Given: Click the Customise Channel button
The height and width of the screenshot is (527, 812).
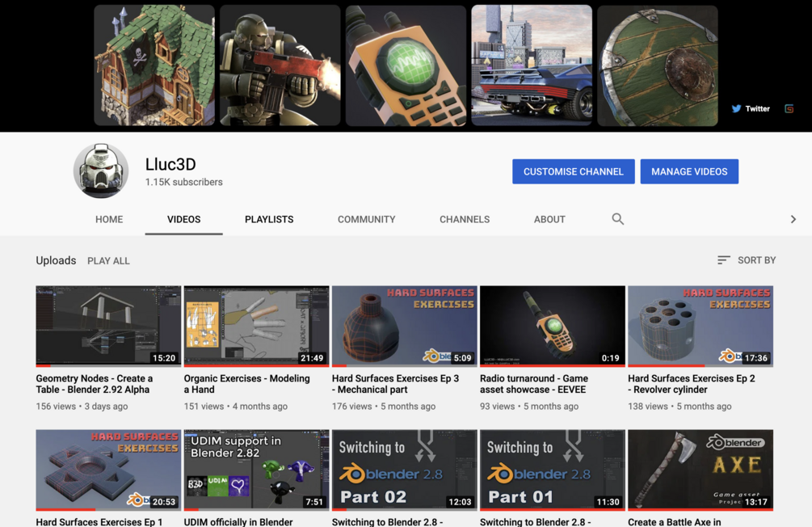Looking at the screenshot, I should pyautogui.click(x=574, y=171).
